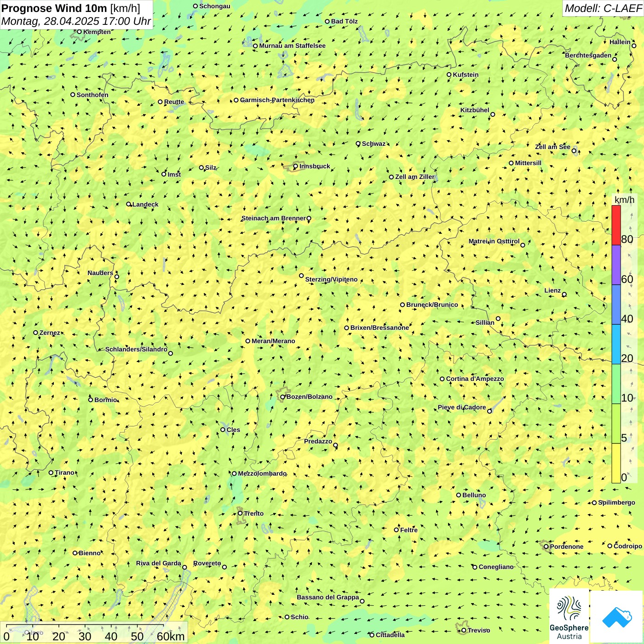Click the Zell am See marker
The width and height of the screenshot is (644, 644).
(x=574, y=150)
